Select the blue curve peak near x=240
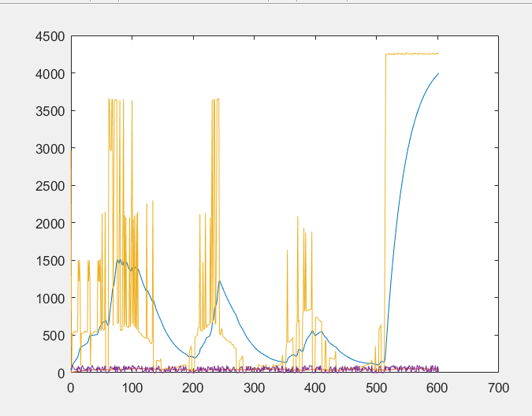This screenshot has height=416, width=532. pyautogui.click(x=219, y=280)
